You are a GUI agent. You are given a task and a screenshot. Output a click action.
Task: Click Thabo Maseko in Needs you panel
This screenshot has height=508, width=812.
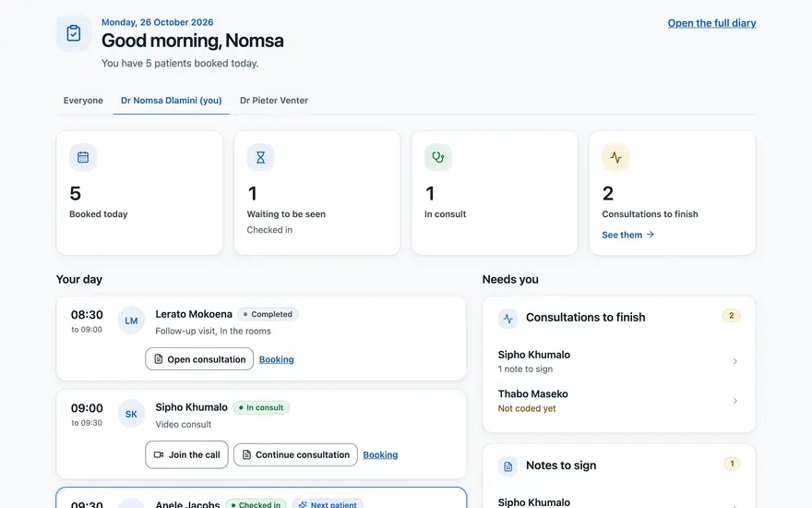[x=533, y=394]
